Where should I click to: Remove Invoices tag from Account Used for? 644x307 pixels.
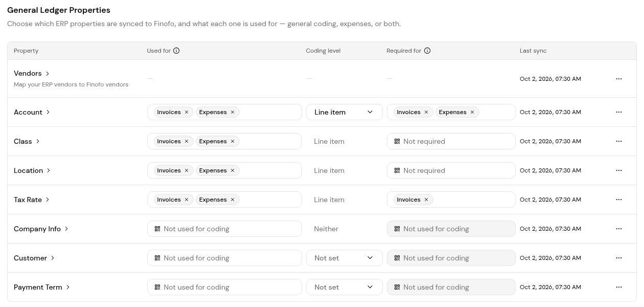point(187,112)
